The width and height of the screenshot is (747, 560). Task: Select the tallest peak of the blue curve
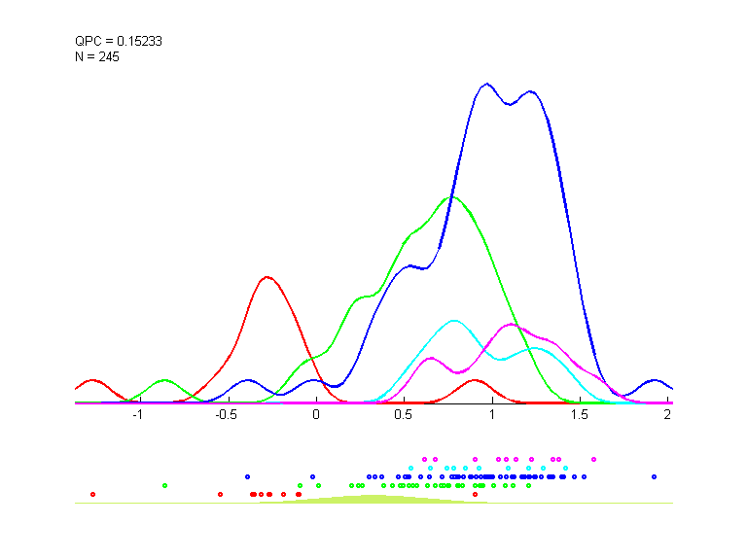pos(487,85)
